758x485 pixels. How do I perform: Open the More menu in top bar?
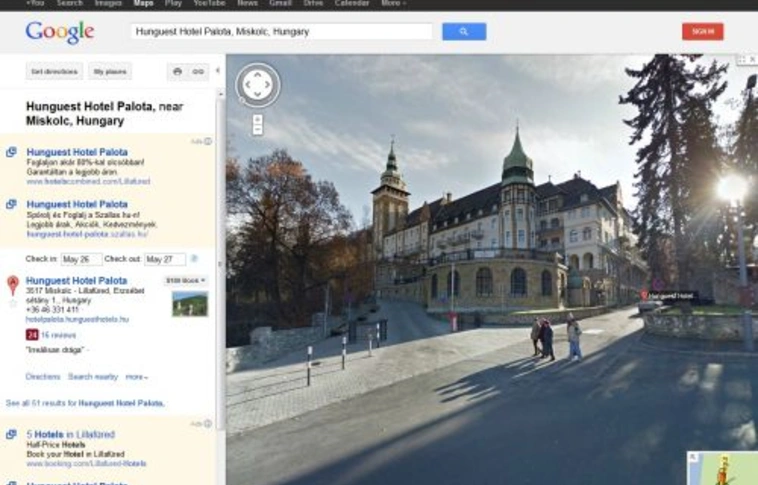click(393, 3)
